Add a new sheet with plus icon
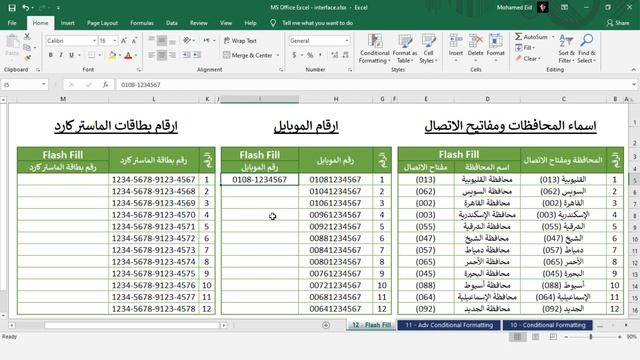The height and width of the screenshot is (360, 640). pos(326,325)
